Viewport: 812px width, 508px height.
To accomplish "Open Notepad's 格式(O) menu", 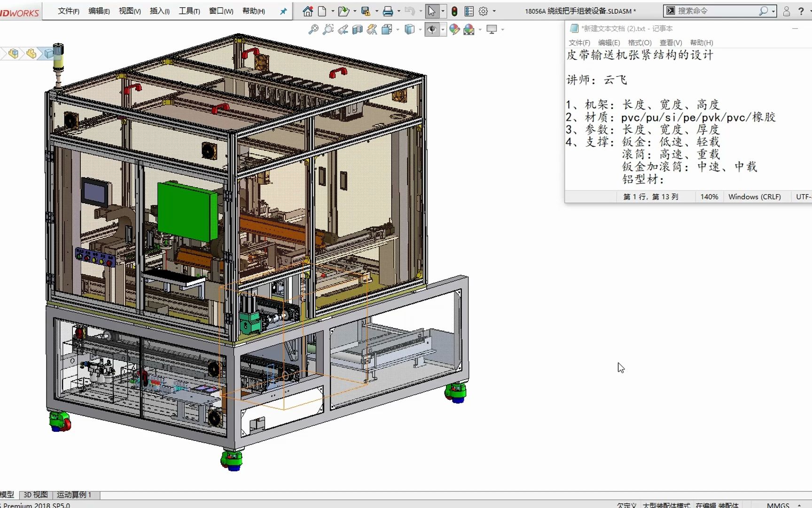I will click(x=640, y=42).
